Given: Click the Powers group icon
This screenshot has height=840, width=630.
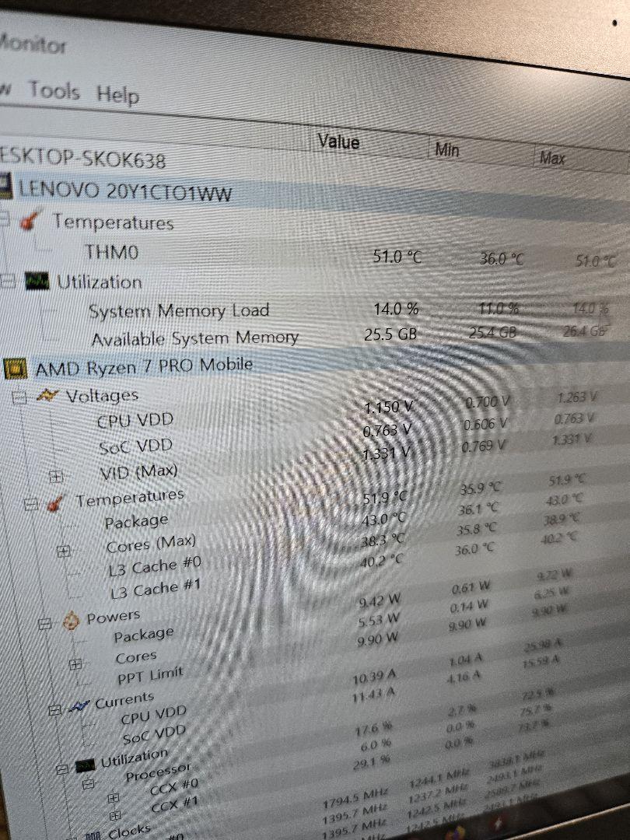Looking at the screenshot, I should pyautogui.click(x=72, y=621).
